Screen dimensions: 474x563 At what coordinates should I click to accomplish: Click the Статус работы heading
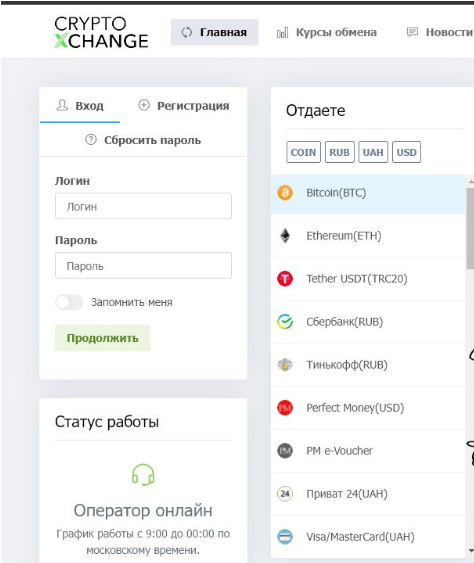click(x=107, y=422)
